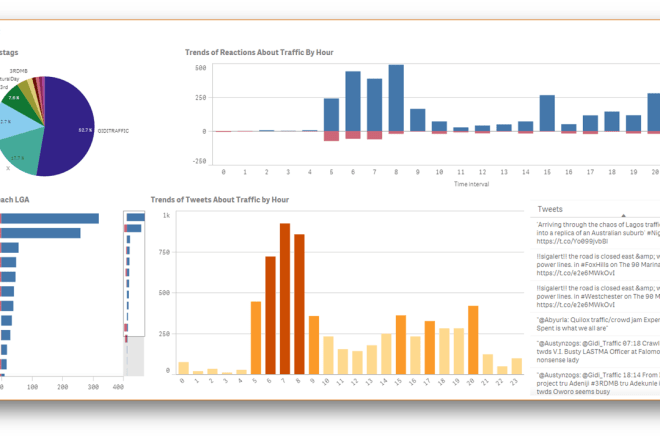Select the longest bar in LGA chart
The image size is (660, 440).
pyautogui.click(x=50, y=219)
